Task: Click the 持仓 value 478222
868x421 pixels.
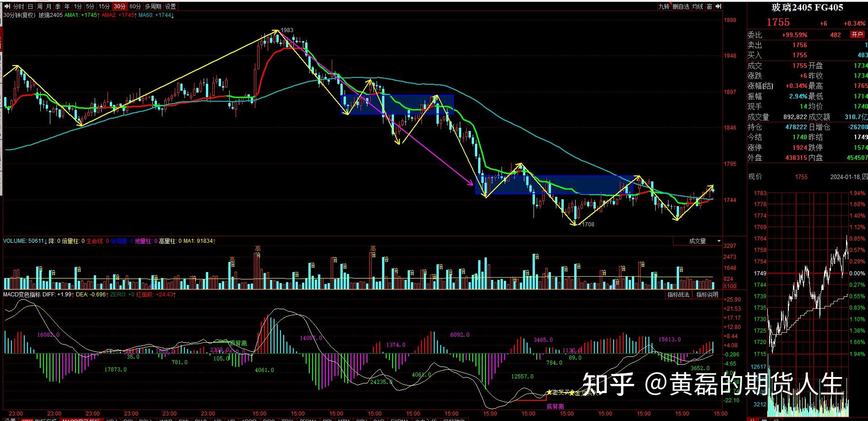Action: (x=796, y=127)
